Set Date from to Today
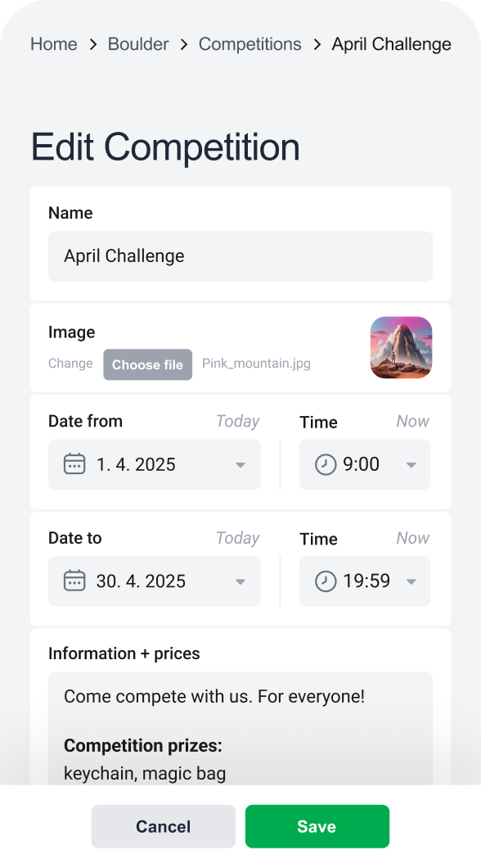This screenshot has height=868, width=481. point(238,421)
